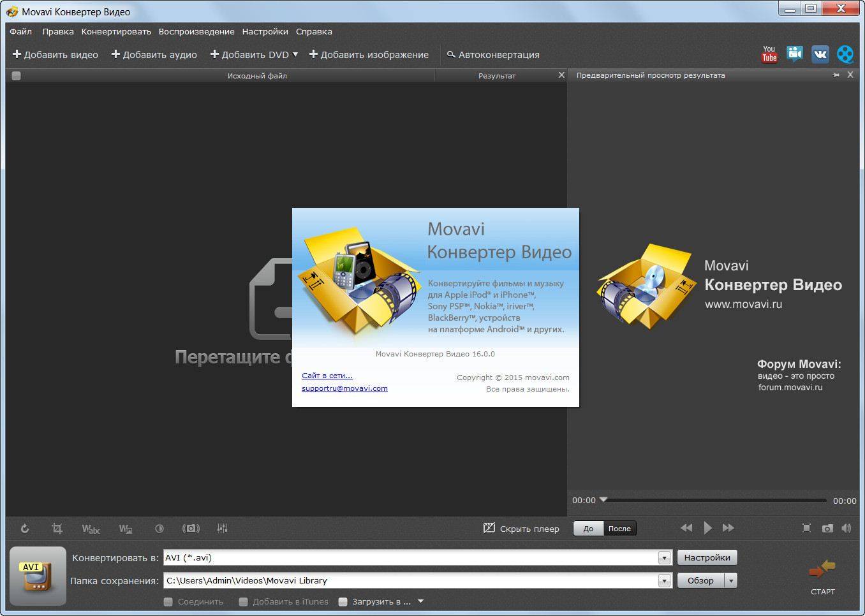The image size is (865, 616).
Task: Click the rotate video icon
Action: pos(24,528)
